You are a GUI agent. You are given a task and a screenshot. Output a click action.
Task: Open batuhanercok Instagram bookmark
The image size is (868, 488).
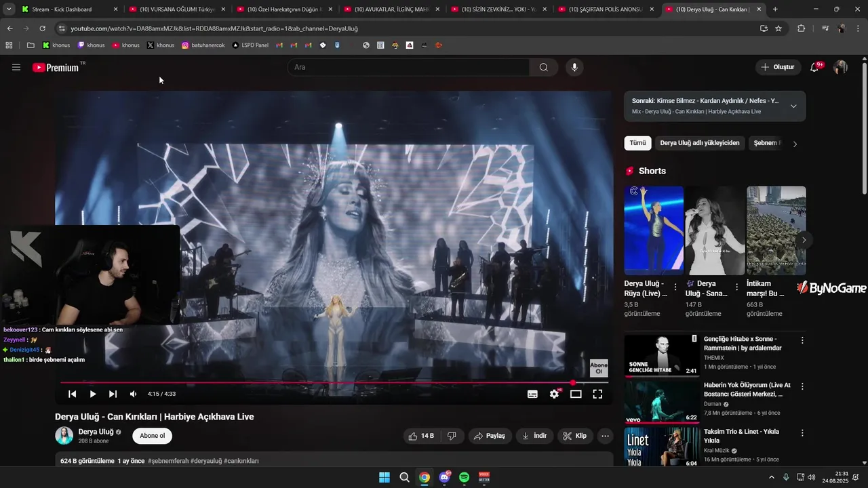coord(204,45)
